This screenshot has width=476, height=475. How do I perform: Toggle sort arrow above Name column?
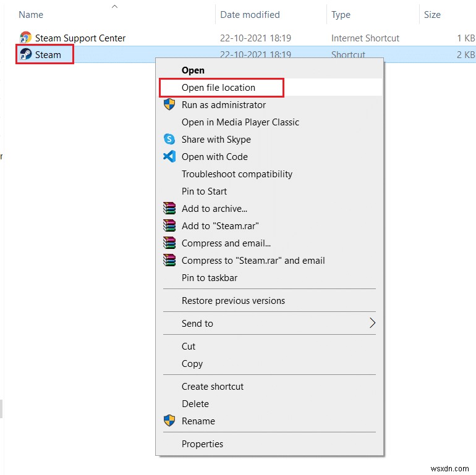pyautogui.click(x=114, y=6)
